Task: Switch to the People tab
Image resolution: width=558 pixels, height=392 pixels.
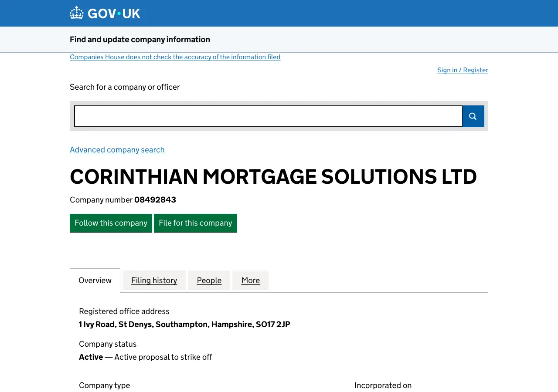Action: 209,280
